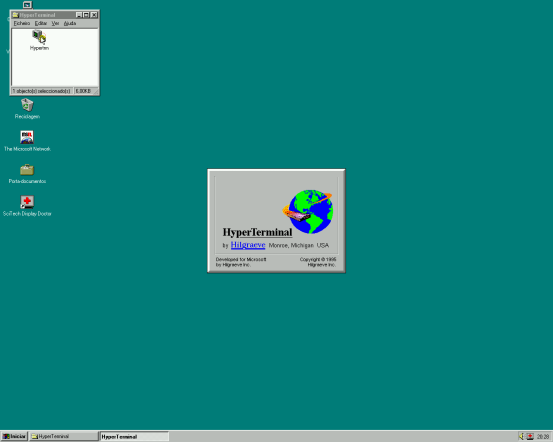
Task: Open the Ficheiro menu
Action: 22,23
